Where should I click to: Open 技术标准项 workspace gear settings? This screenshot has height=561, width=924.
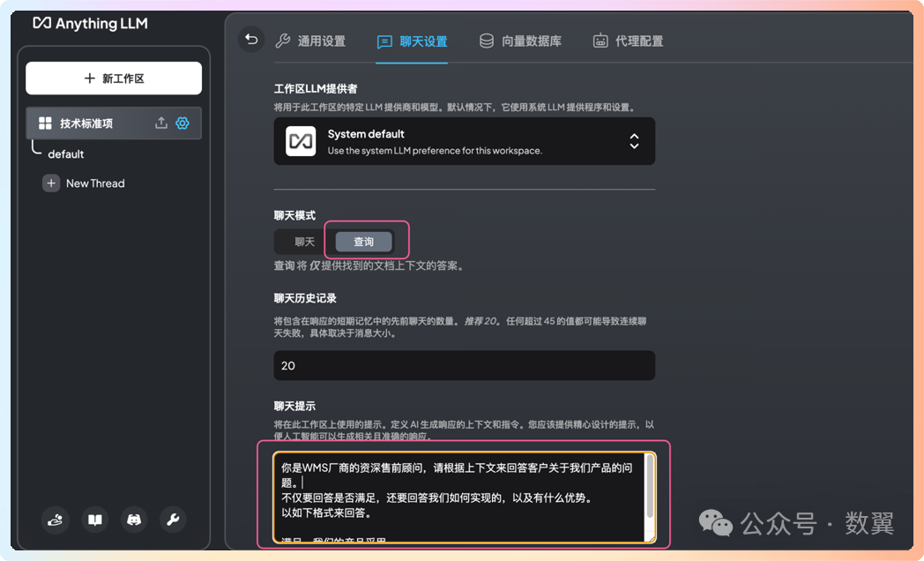182,123
